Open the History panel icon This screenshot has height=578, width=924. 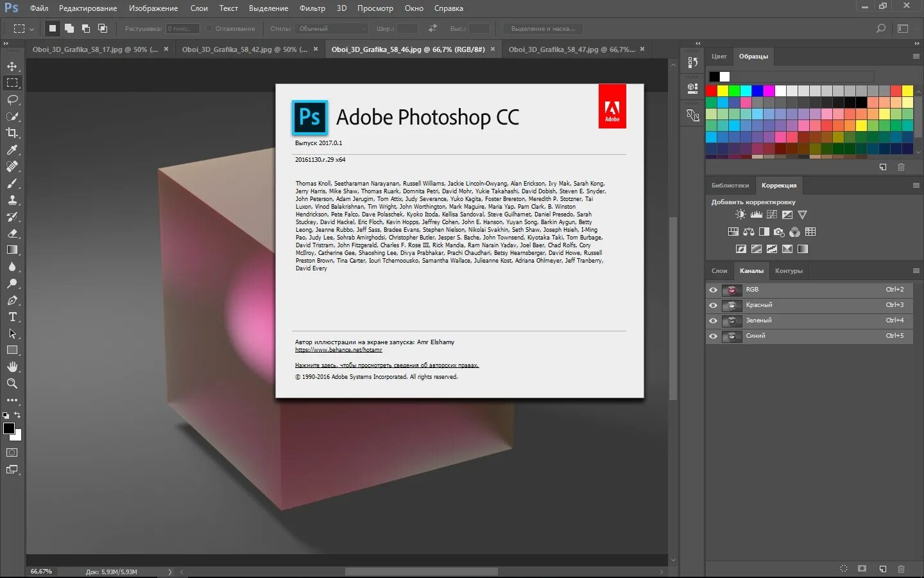coord(692,62)
